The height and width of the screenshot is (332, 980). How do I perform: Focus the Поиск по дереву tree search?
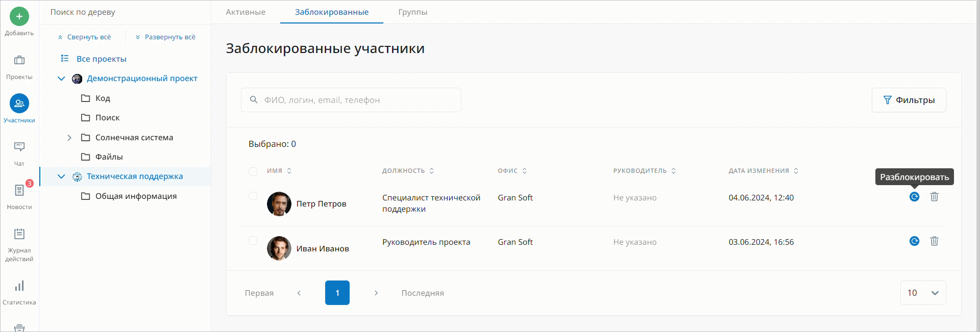(125, 12)
